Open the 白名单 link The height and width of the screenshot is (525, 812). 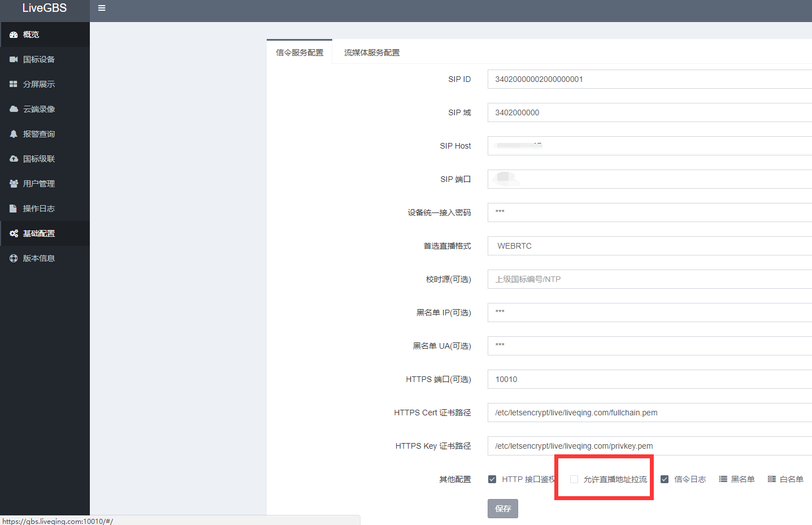tap(785, 479)
